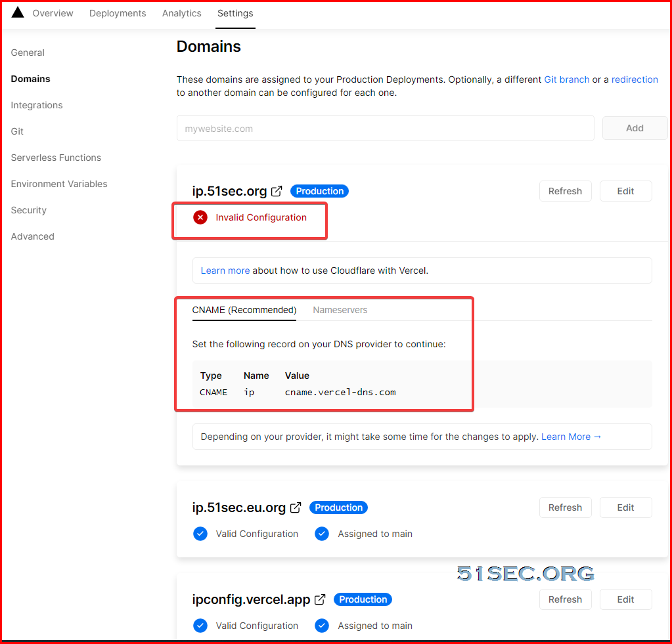Edit the ip.51sec.eu.org domain
This screenshot has width=672, height=644.
pyautogui.click(x=626, y=507)
